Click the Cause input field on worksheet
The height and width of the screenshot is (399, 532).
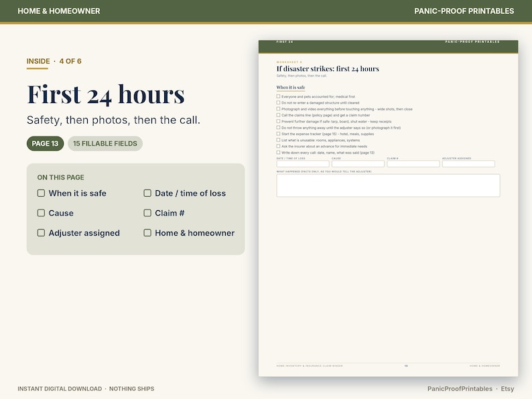[x=358, y=164]
